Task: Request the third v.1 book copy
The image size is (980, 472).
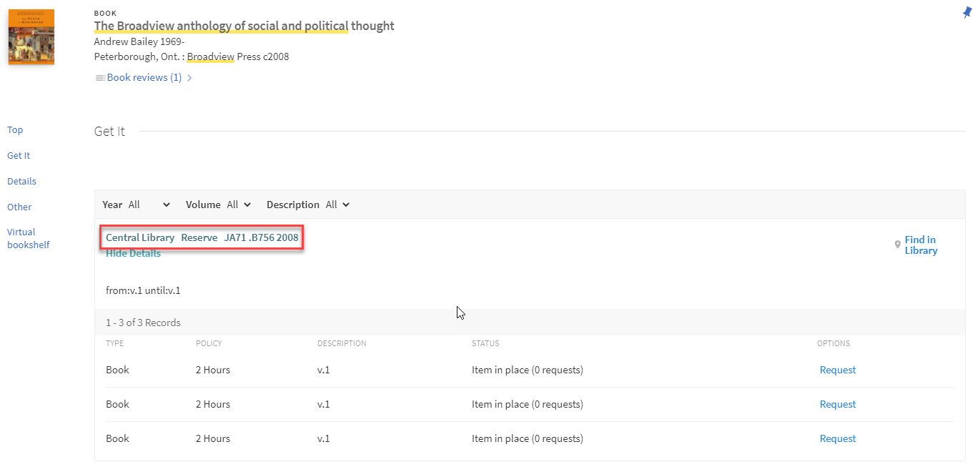Action: tap(837, 438)
